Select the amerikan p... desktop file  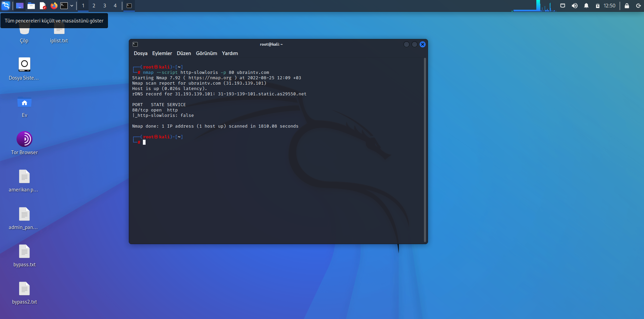[24, 181]
